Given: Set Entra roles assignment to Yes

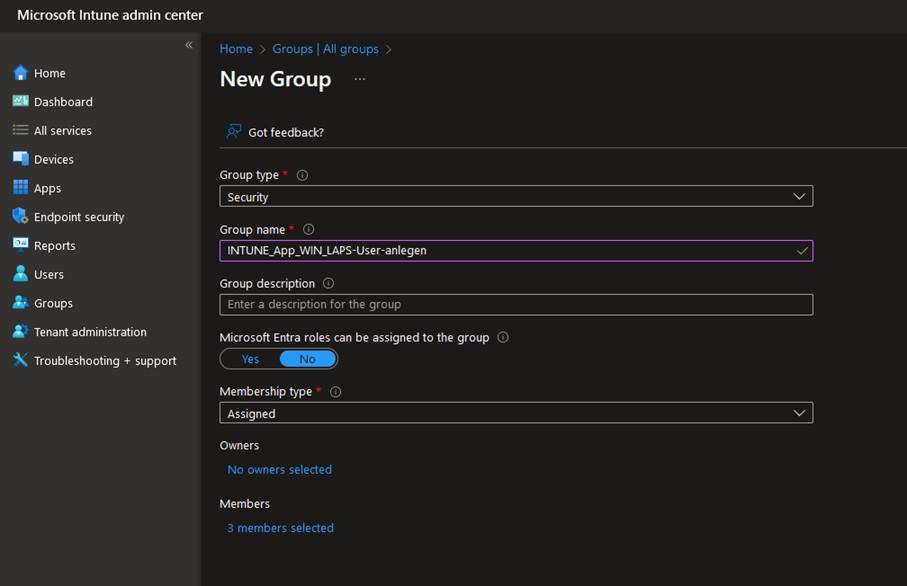Looking at the screenshot, I should point(250,359).
